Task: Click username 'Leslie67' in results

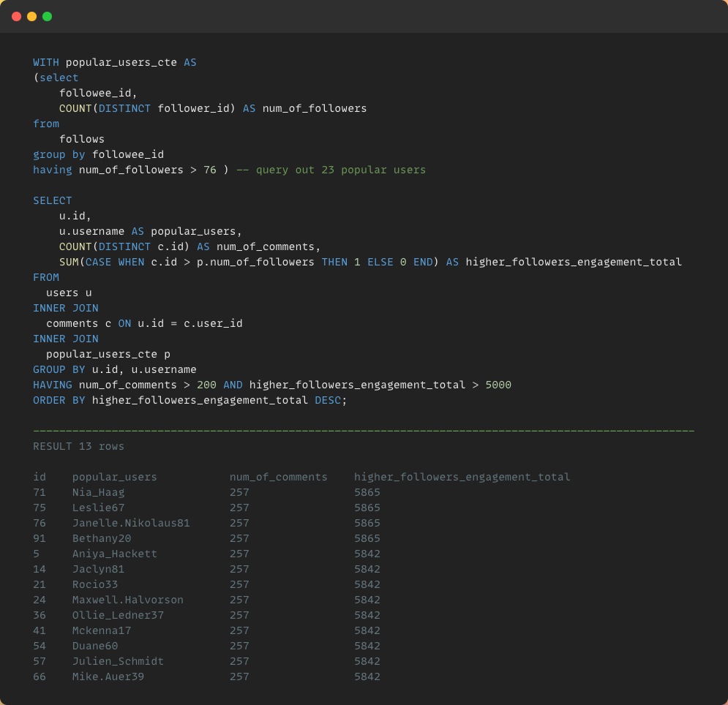Action: [99, 508]
